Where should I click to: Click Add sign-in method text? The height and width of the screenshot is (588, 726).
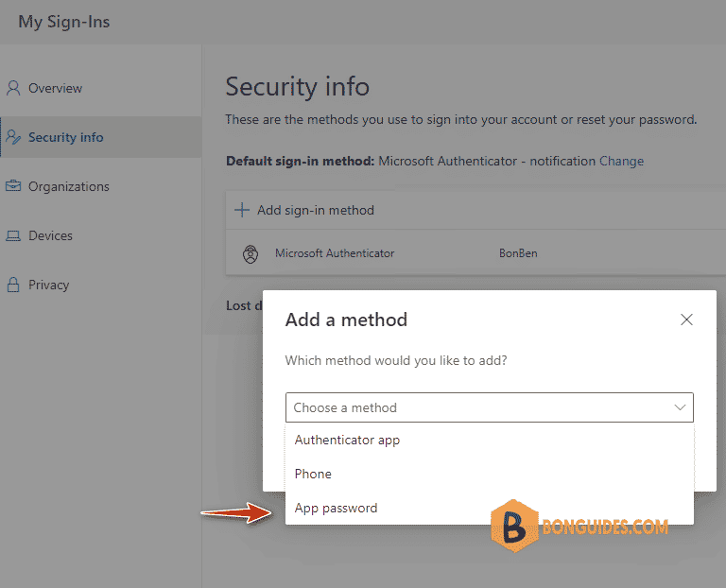[316, 210]
